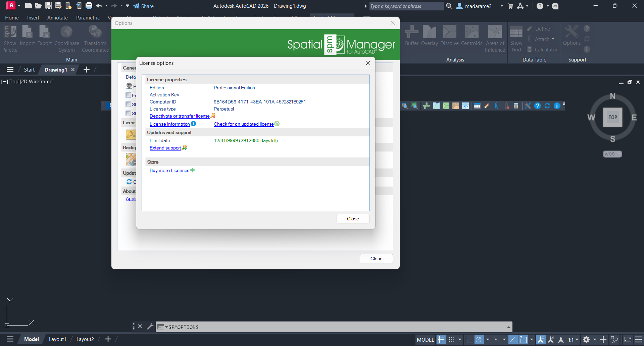This screenshot has height=346, width=644.
Task: Click the blue refresh arrows floating toolbar icon
Action: tap(547, 106)
